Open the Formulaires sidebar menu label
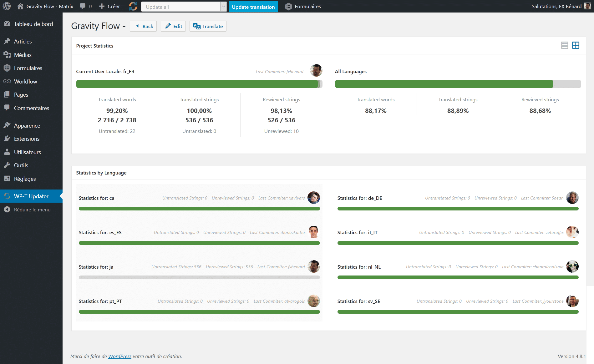 tap(28, 68)
